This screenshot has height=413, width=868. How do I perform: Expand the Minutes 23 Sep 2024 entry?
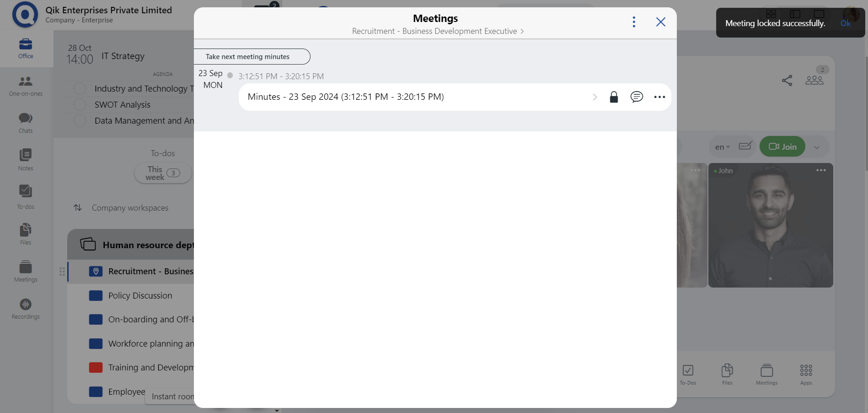click(594, 97)
